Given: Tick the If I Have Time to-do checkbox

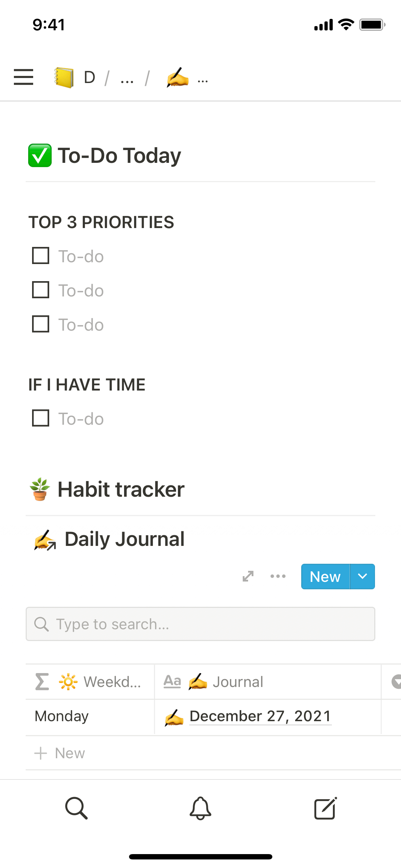Looking at the screenshot, I should click(41, 418).
